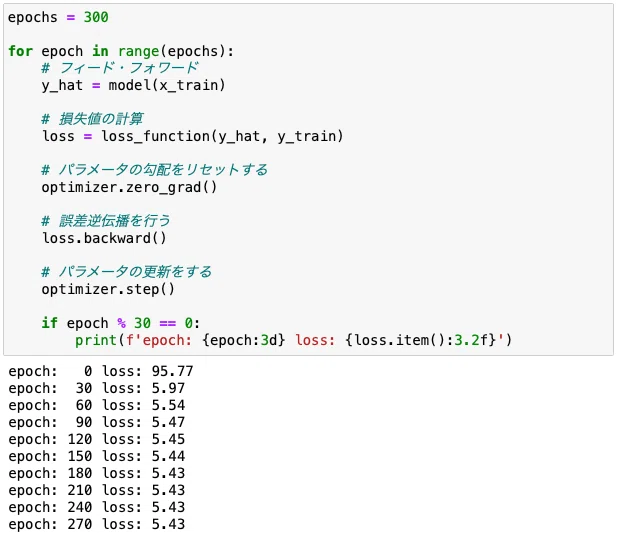Click output row 'epoch: 30 loss: 5.97'

click(97, 388)
